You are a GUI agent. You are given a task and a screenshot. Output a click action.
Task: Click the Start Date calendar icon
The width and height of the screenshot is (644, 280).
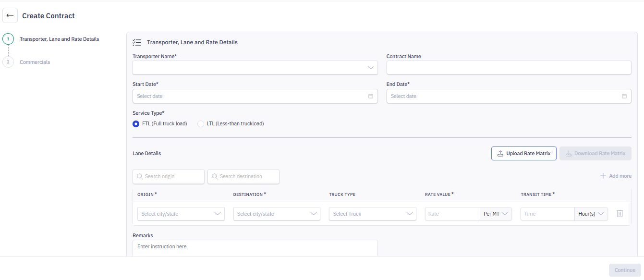[371, 96]
